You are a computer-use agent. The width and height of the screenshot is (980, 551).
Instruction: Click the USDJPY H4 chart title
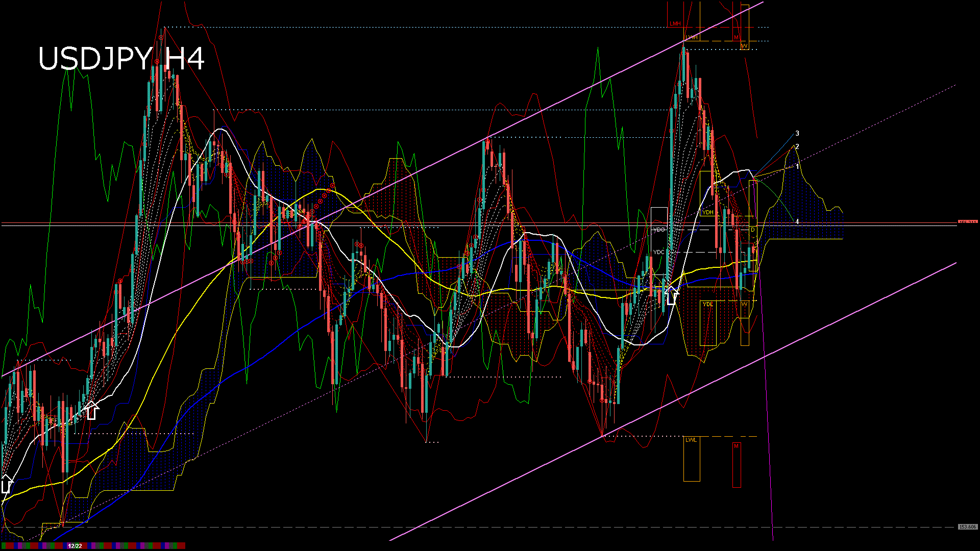121,59
